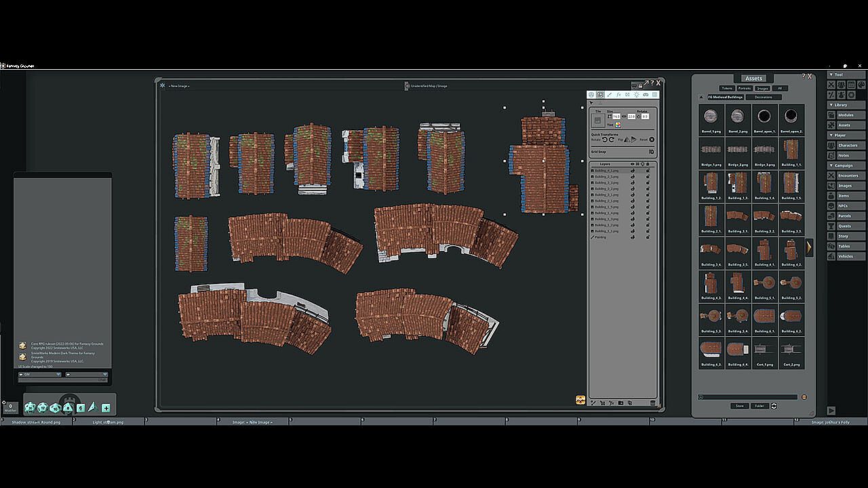Click the d6 die icon
The height and width of the screenshot is (488, 868).
81,407
